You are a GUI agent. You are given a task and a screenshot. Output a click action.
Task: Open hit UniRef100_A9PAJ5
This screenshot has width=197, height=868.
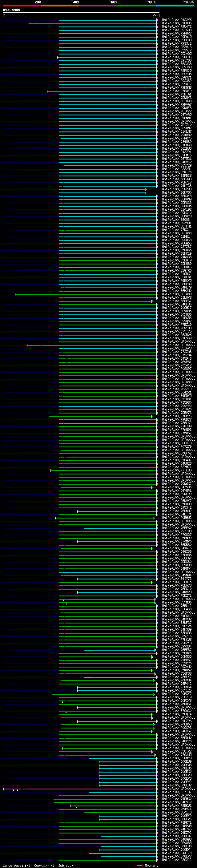click(177, 37)
